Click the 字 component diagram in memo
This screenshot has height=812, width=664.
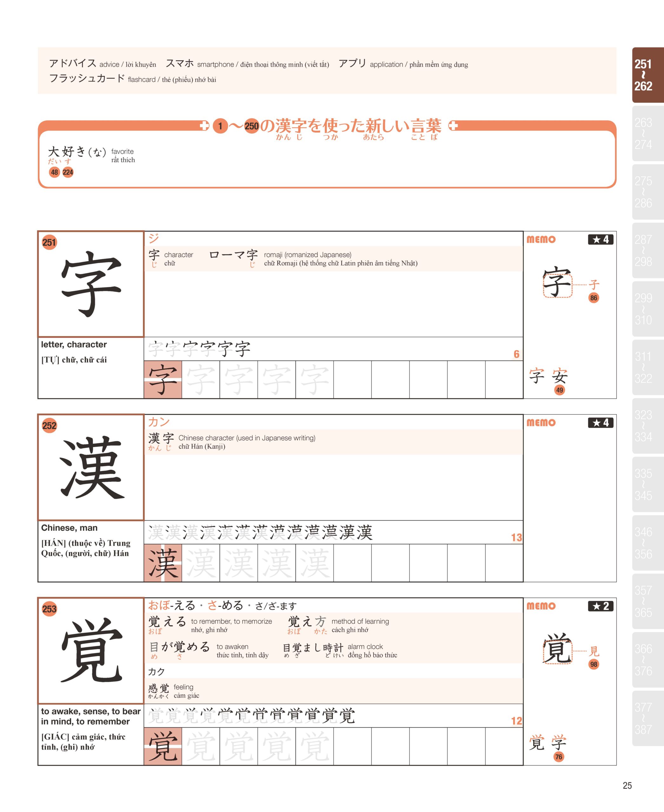pyautogui.click(x=557, y=282)
